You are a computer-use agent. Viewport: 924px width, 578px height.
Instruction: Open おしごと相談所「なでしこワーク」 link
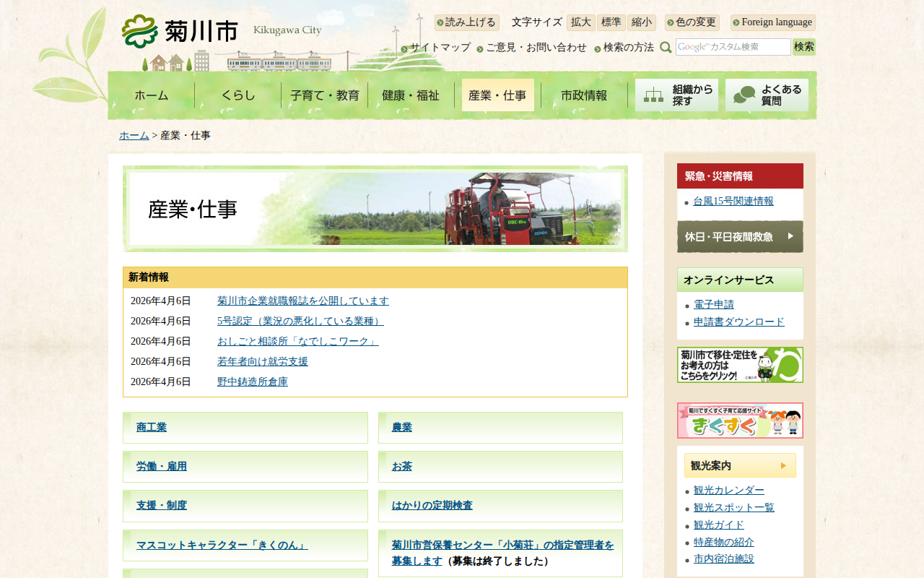click(298, 342)
